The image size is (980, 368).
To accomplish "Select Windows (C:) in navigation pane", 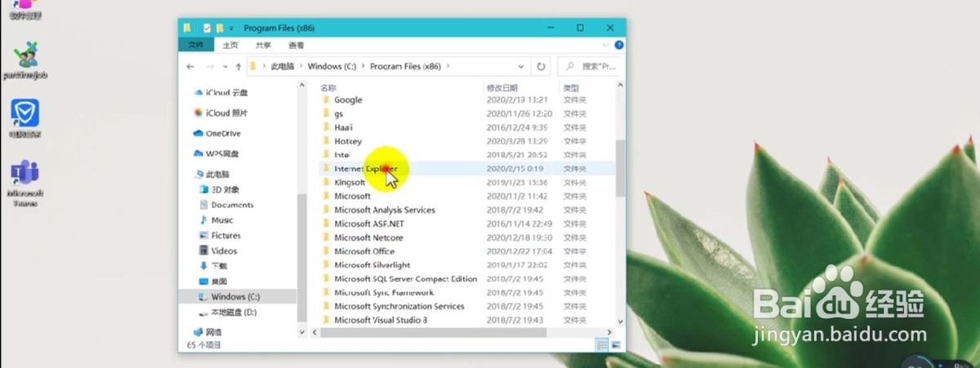I will pyautogui.click(x=235, y=297).
